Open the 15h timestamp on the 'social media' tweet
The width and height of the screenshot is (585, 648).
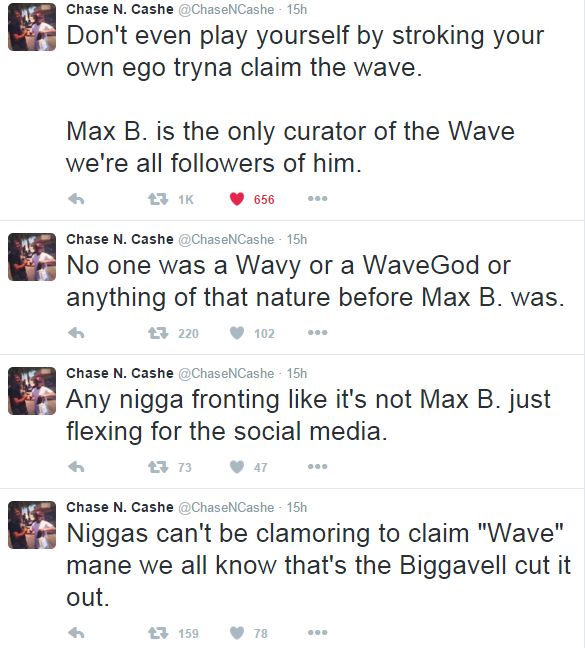coord(297,373)
